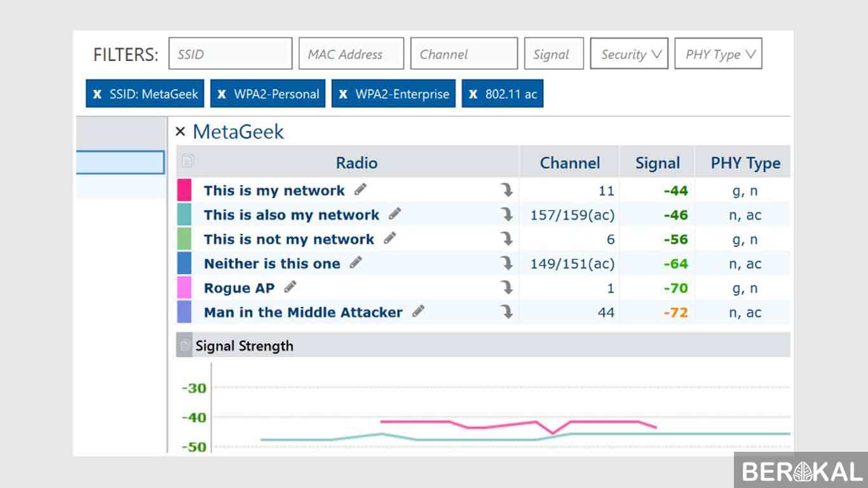Click the magenta swatch for Rogue AP
This screenshot has width=868, height=488.
click(184, 287)
